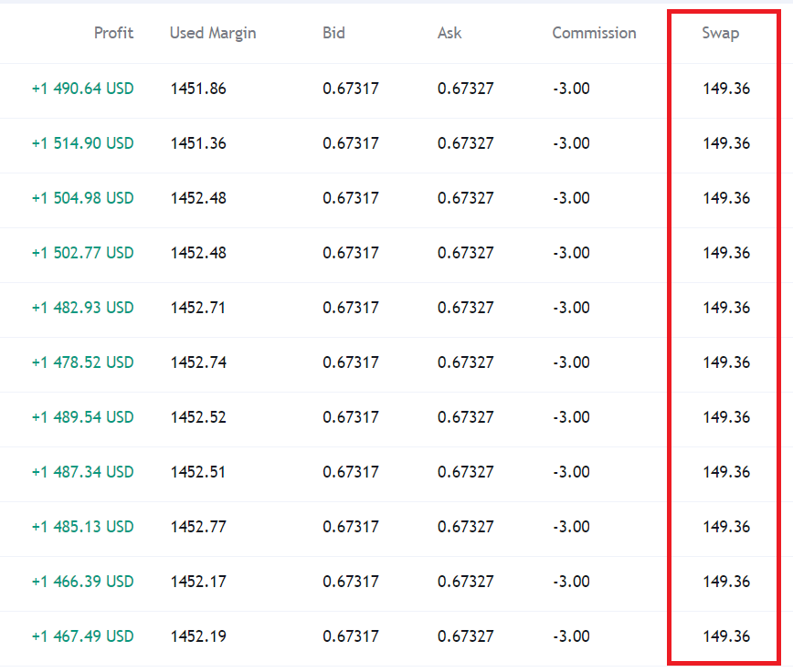Viewport: 793px width, 672px height.
Task: Click used margin value 1452.52
Action: tap(198, 417)
